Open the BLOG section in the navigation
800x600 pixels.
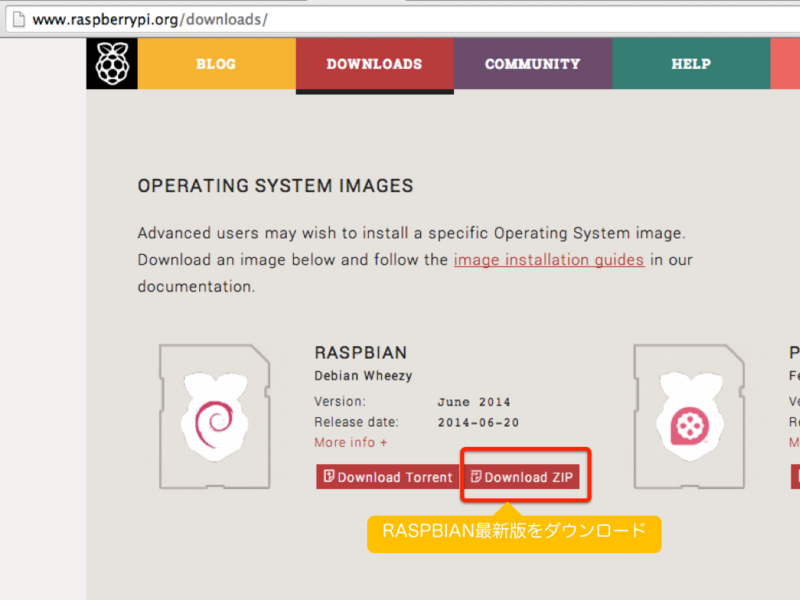click(216, 63)
